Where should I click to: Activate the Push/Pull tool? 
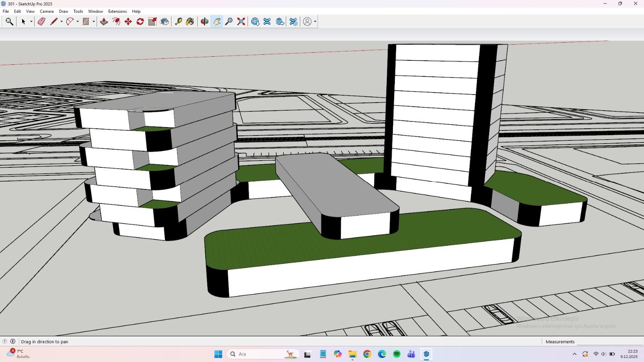tap(104, 22)
